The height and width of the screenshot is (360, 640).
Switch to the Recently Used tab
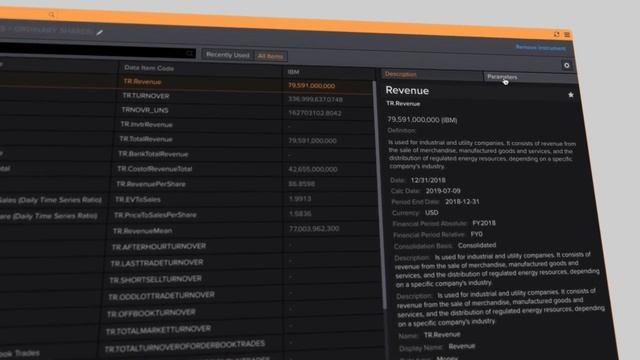(x=227, y=55)
